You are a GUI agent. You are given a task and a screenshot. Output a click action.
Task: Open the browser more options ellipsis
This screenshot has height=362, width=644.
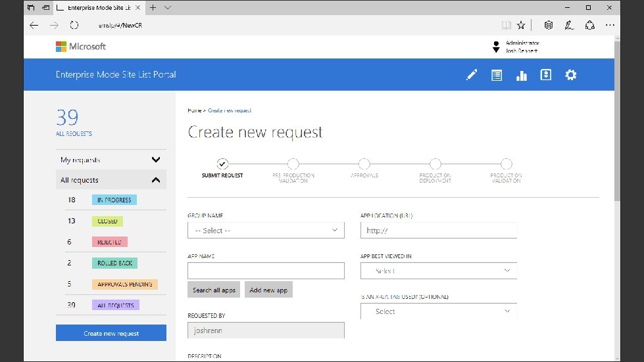pyautogui.click(x=610, y=26)
